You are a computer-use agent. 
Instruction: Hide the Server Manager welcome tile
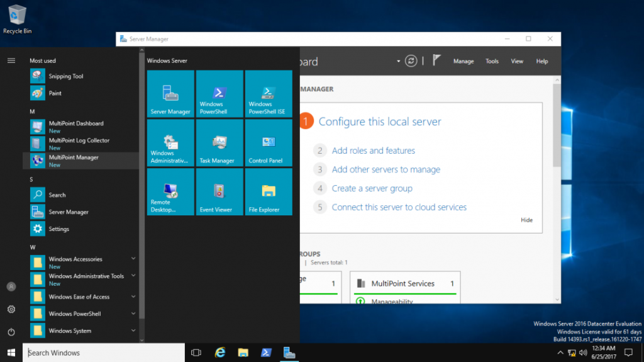[x=526, y=220]
